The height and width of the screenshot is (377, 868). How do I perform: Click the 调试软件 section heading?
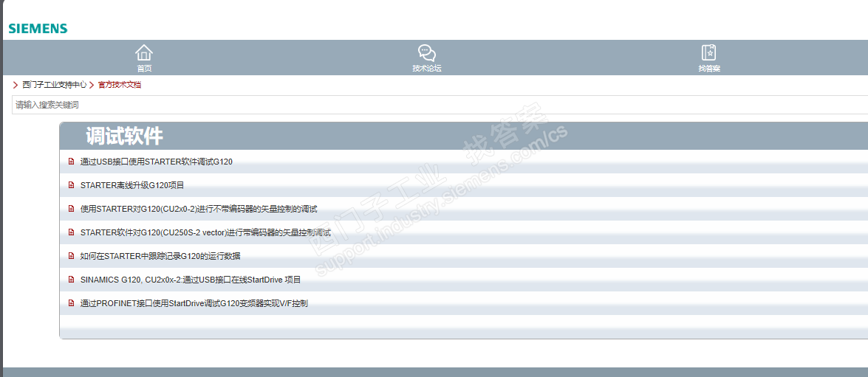pos(125,136)
